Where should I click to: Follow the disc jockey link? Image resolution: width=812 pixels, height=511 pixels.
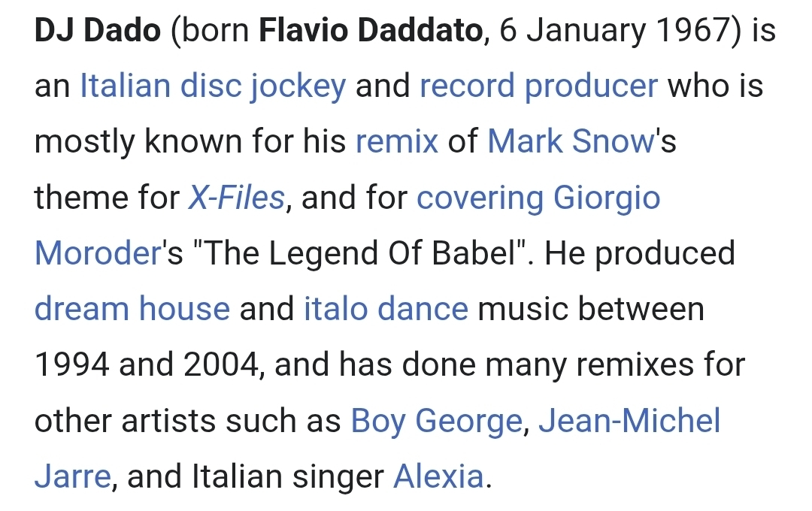[263, 86]
